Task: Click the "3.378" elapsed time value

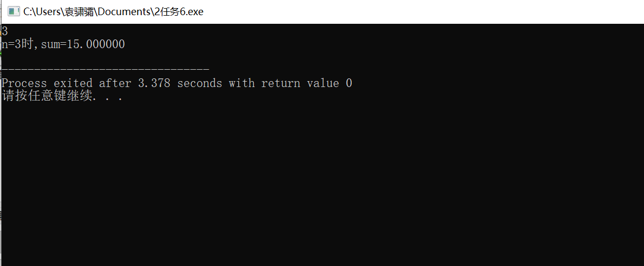Action: click(154, 83)
